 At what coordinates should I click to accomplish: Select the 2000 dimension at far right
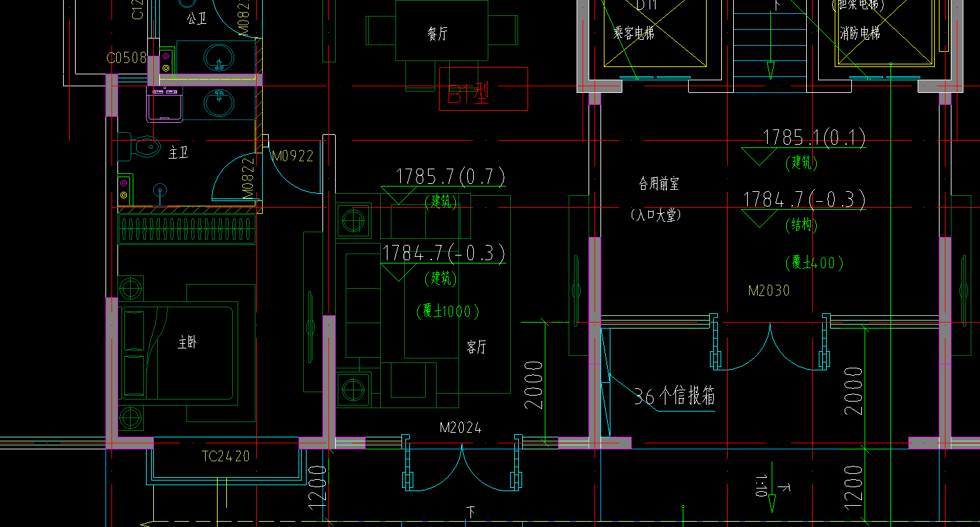[854, 390]
